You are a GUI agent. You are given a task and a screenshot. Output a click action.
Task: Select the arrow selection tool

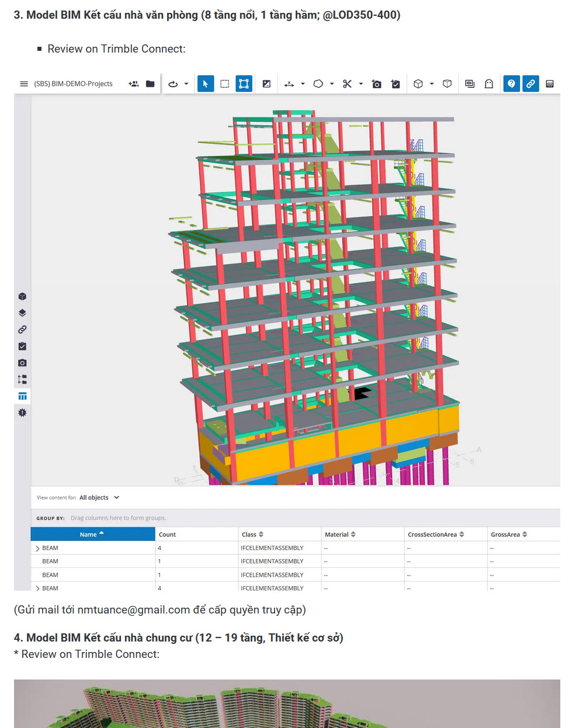coord(205,84)
